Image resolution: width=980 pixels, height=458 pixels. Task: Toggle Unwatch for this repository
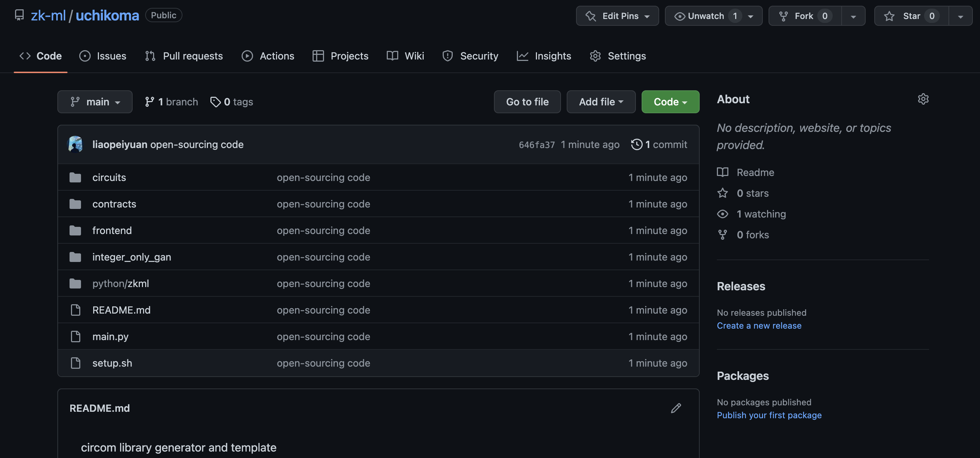click(705, 16)
